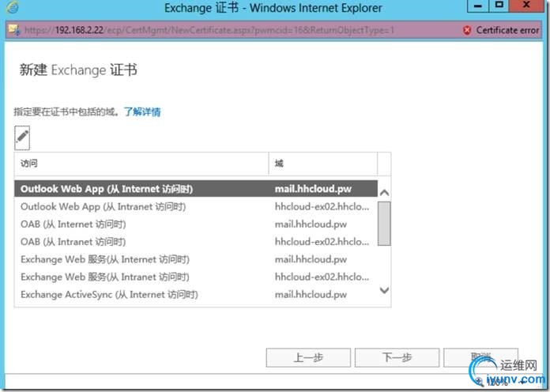Maximize the Internet Explorer window
Viewport: 550px width, 392px height.
pyautogui.click(x=499, y=6)
